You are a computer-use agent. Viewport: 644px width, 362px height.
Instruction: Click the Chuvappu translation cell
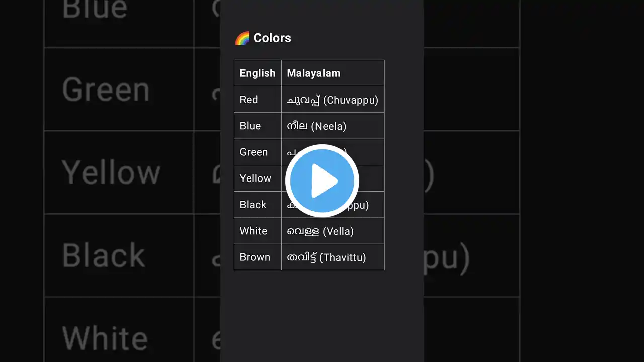pos(333,100)
